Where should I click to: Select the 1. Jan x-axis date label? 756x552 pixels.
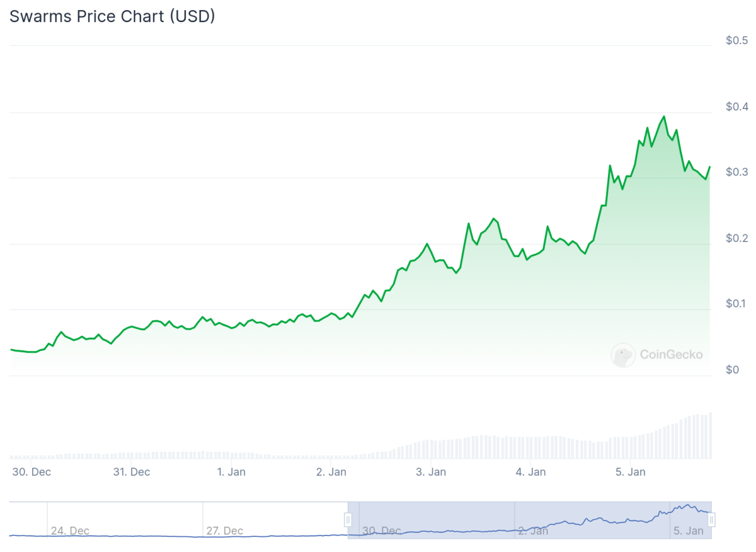(x=231, y=471)
